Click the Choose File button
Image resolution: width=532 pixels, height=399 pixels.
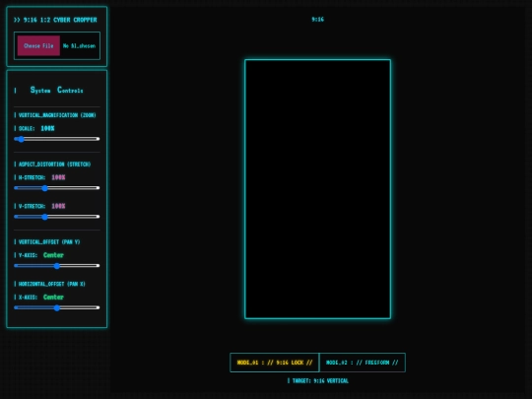coord(38,45)
